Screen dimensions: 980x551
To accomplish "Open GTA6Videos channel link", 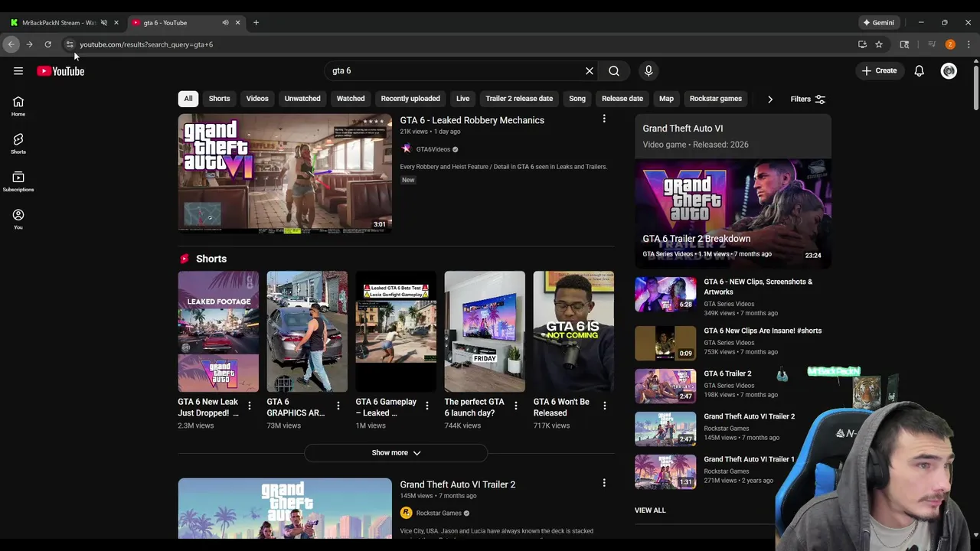I will [433, 150].
